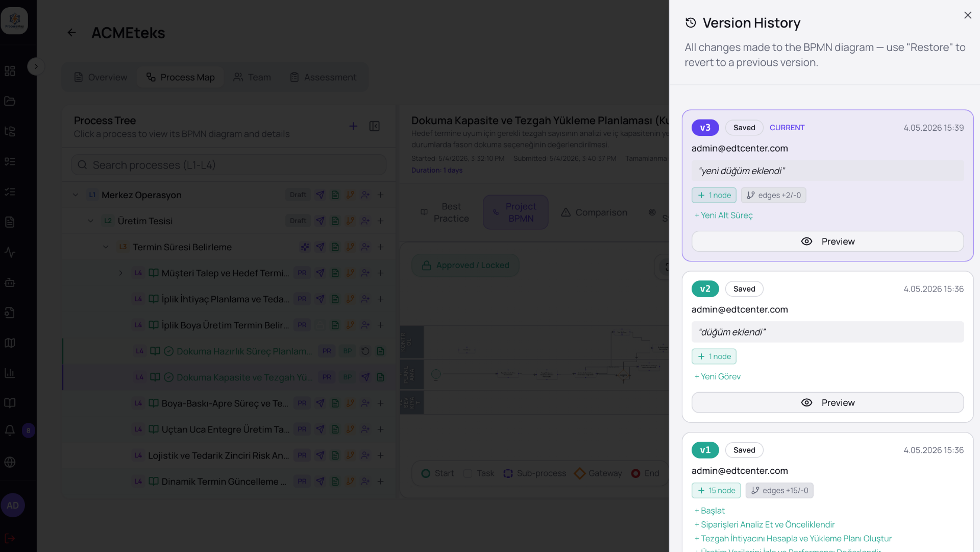Click the sparkle AI icon on Termin Süresi Belirleme row

click(x=305, y=247)
